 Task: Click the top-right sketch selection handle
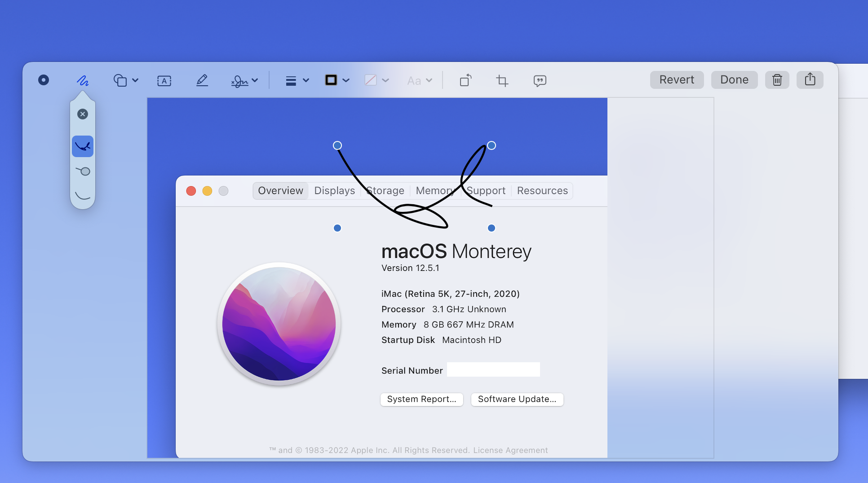pos(492,145)
